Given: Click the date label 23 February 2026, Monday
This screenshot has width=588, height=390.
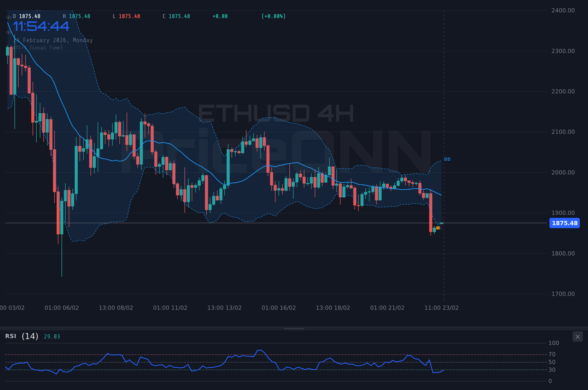Looking at the screenshot, I should [53, 40].
